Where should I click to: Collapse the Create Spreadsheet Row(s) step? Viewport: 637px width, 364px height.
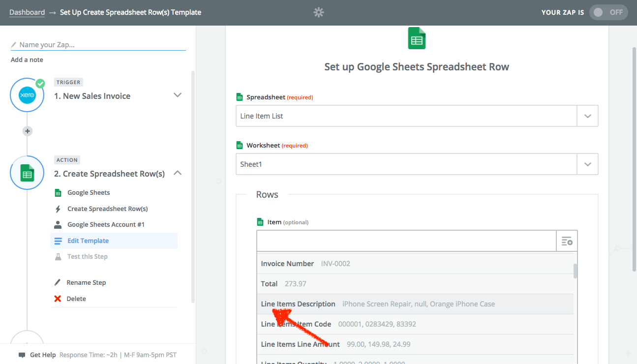[178, 173]
